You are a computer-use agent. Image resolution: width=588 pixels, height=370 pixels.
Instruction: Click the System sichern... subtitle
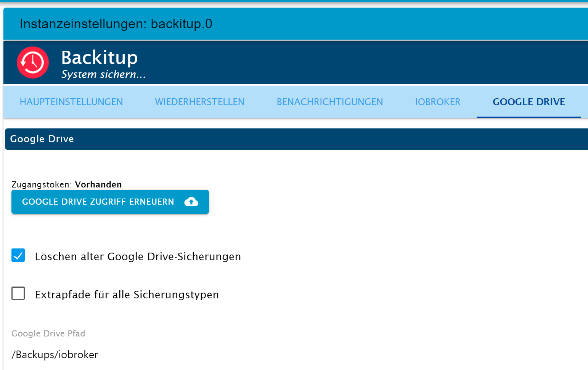coord(103,74)
